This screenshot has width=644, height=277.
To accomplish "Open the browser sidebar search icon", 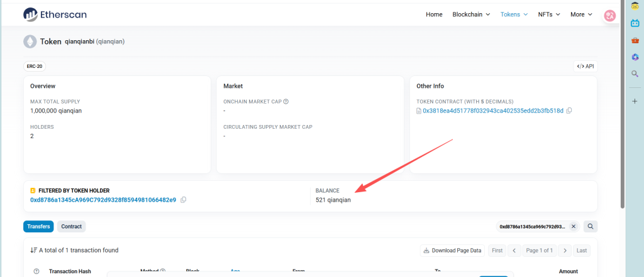I will point(635,73).
